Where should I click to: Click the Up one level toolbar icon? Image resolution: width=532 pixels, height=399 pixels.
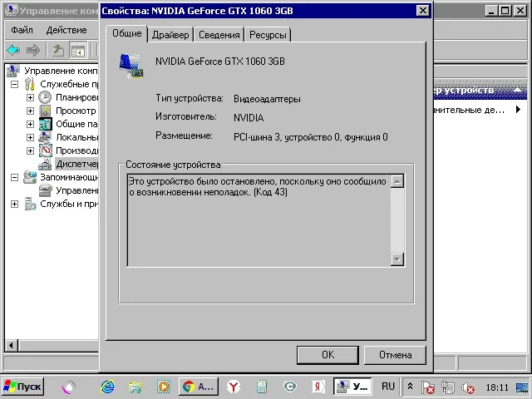pyautogui.click(x=58, y=50)
